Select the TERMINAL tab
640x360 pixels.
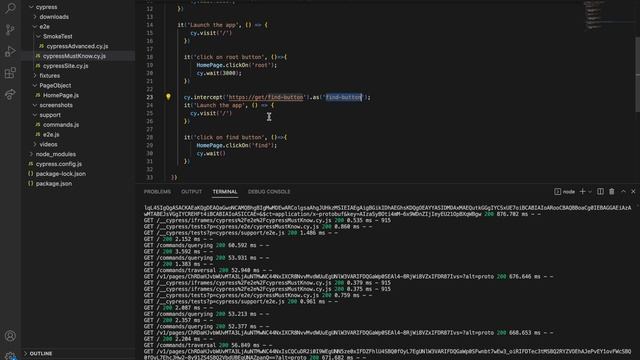coord(225,191)
